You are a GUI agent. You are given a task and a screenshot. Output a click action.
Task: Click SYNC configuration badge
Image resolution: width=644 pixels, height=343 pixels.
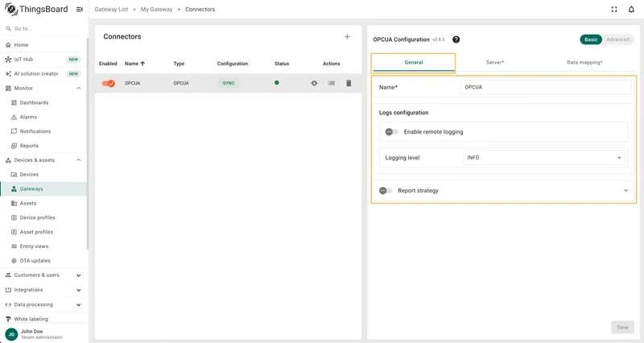pyautogui.click(x=229, y=83)
